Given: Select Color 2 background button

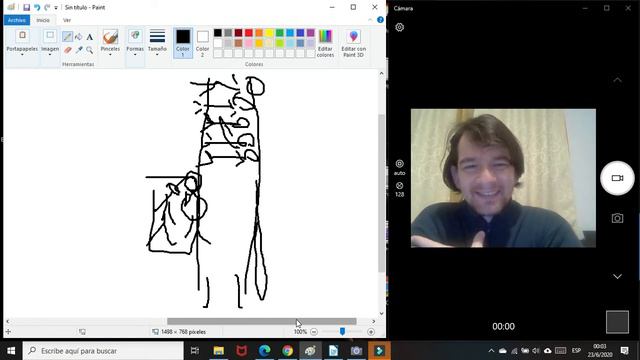Looking at the screenshot, I should coord(202,43).
